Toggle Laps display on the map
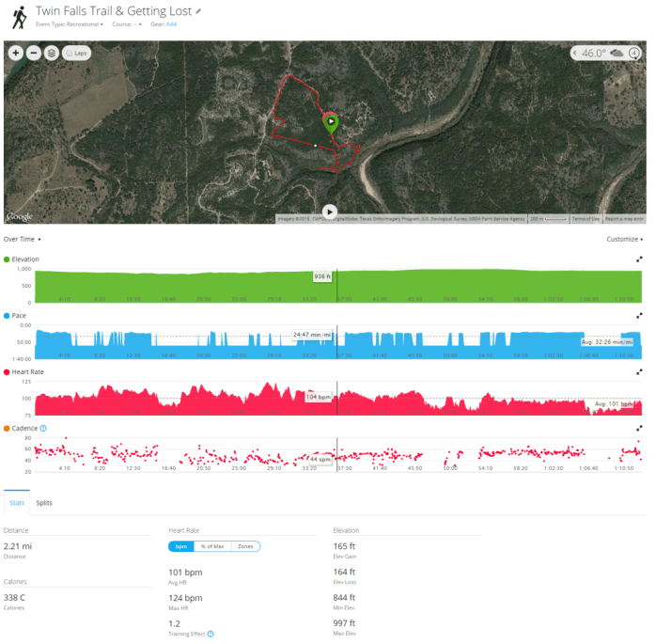The image size is (656, 644). [76, 54]
